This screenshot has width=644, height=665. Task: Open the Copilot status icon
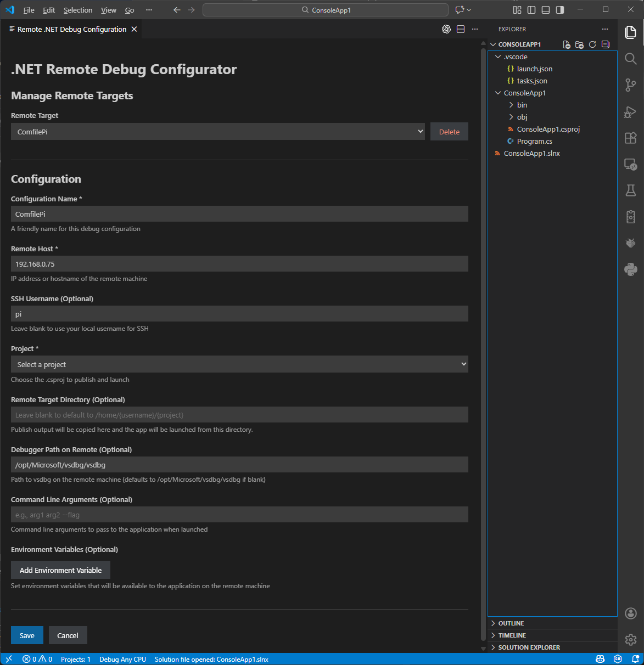[600, 659]
